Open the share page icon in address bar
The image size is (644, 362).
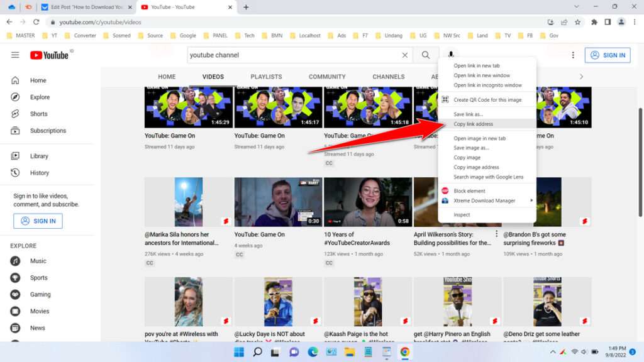[564, 22]
